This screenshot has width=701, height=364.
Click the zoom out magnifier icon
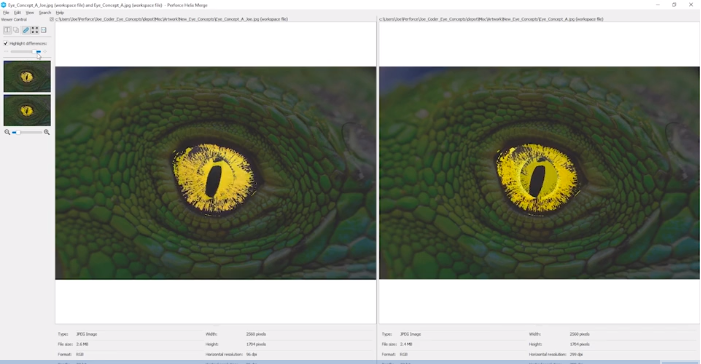(7, 132)
